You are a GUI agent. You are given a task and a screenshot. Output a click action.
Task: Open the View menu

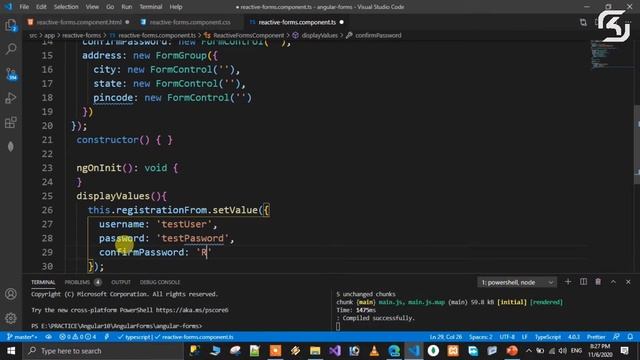[92, 7]
